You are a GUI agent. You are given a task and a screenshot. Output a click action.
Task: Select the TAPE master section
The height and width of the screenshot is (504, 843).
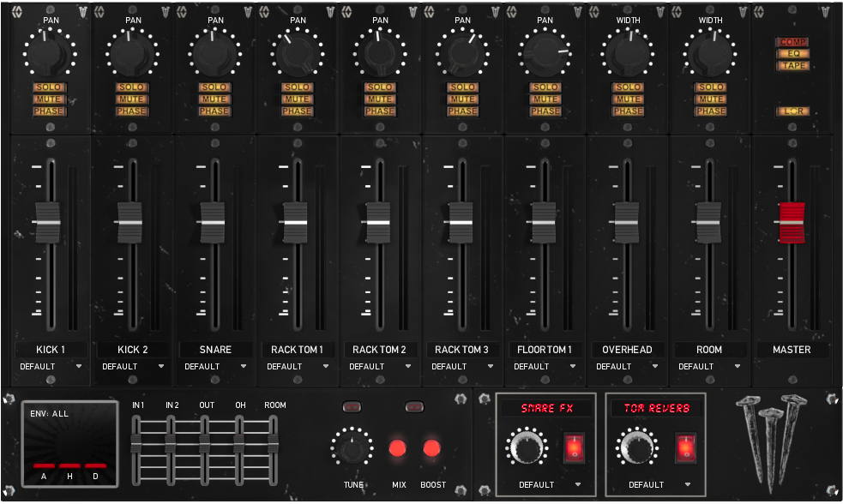click(x=792, y=66)
